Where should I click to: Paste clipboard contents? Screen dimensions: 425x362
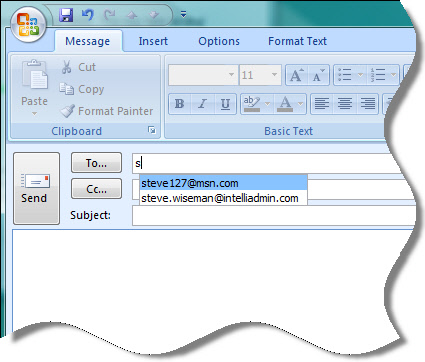[34, 83]
